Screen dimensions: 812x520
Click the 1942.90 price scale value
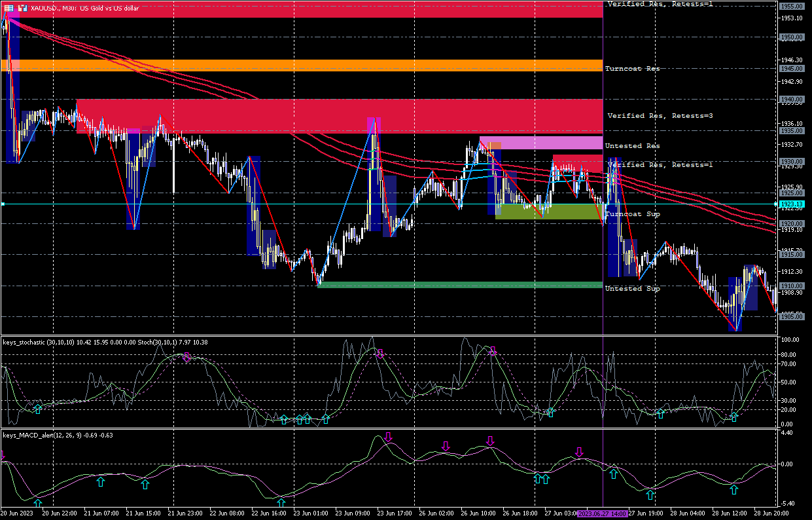792,81
